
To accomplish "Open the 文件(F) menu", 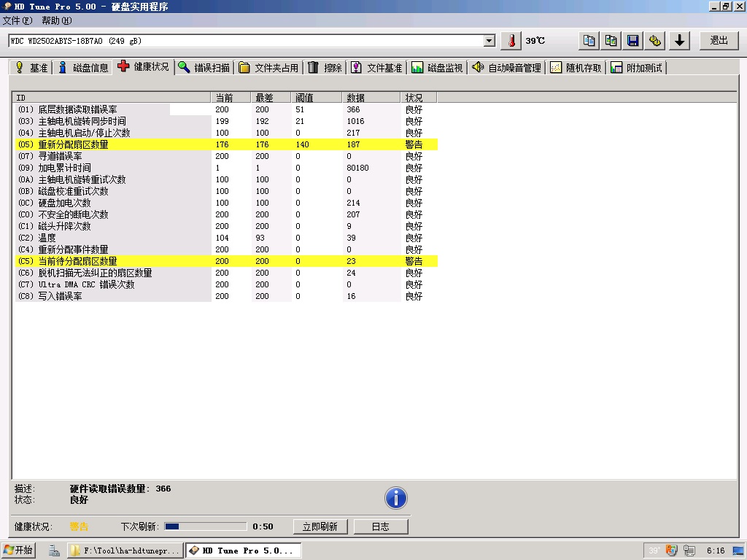I will click(x=18, y=20).
